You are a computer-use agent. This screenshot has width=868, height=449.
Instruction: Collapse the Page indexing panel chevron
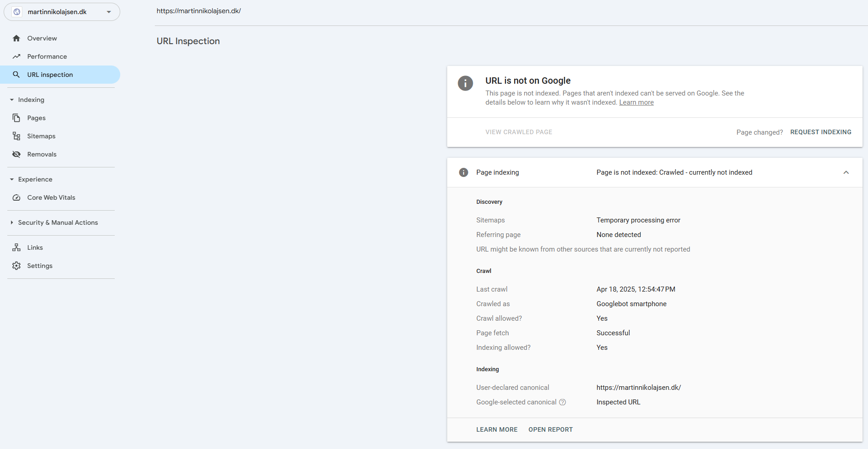click(846, 172)
